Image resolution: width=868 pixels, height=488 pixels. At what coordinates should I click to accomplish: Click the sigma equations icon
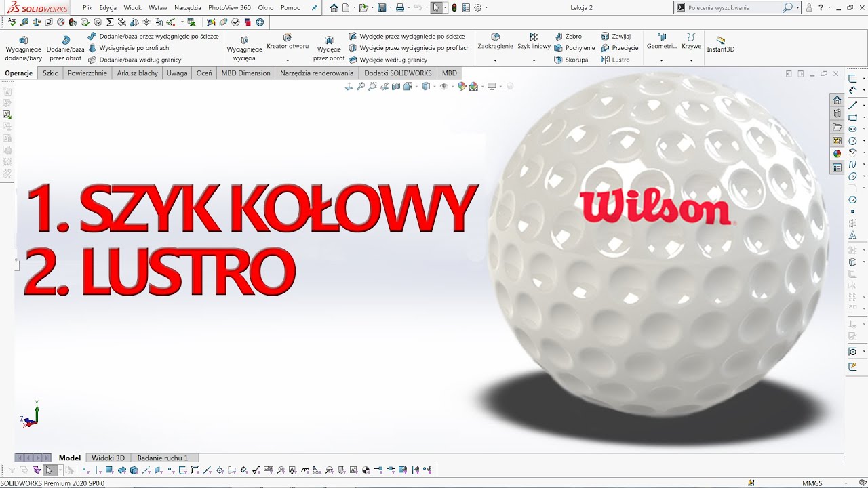click(x=110, y=22)
